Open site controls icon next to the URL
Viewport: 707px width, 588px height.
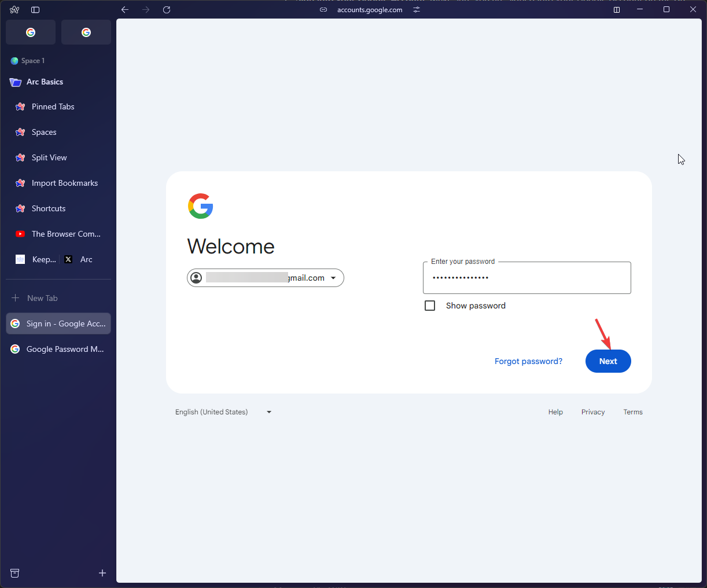pyautogui.click(x=417, y=10)
